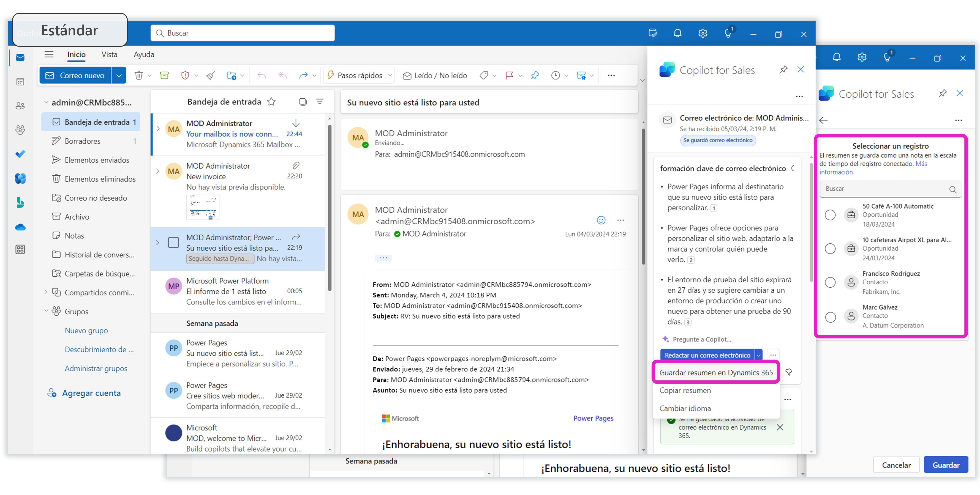Click the Guardar button

coord(945,465)
